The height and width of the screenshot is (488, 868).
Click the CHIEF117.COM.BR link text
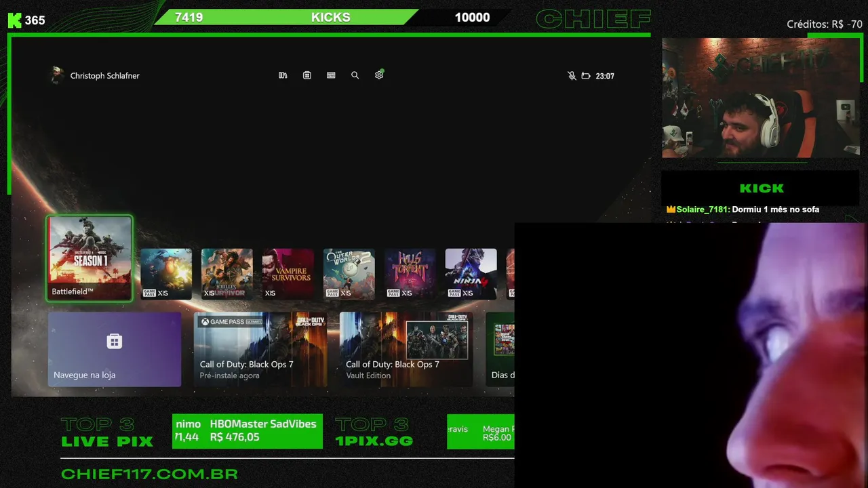(149, 474)
